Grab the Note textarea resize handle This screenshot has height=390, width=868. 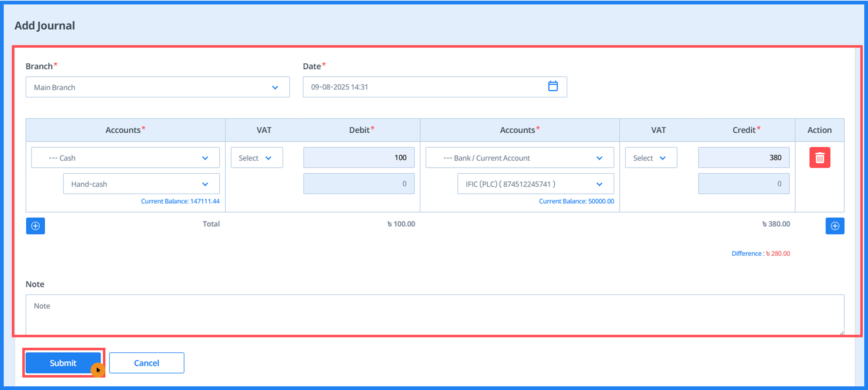tap(842, 333)
